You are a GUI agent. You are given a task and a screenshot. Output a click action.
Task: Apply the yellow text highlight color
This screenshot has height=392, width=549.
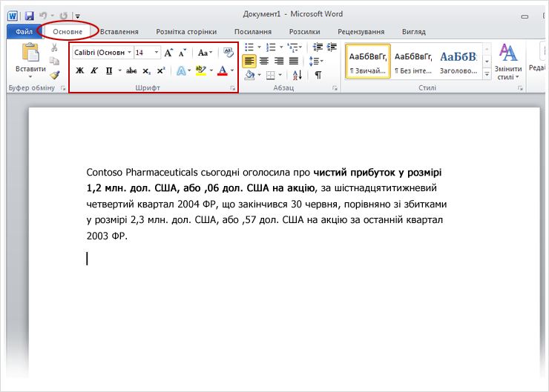tap(201, 70)
